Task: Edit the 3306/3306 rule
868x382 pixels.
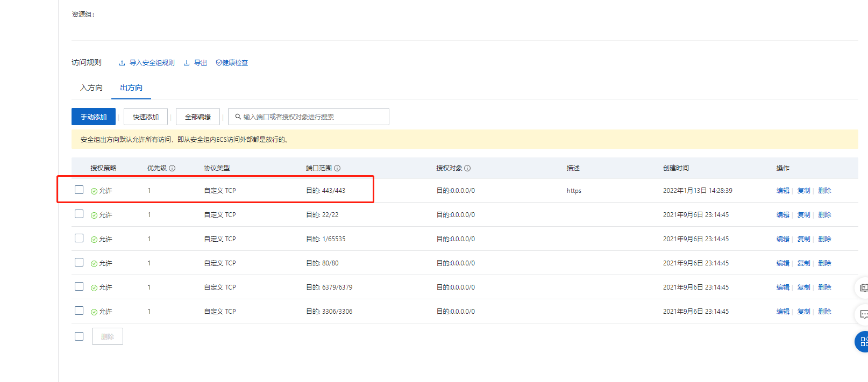Action: pos(783,312)
